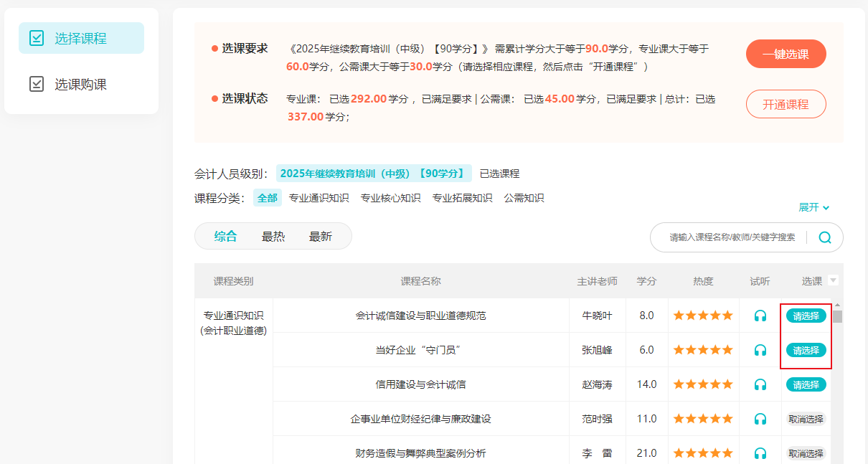
Task: Click headphone icon for 企事业单位财经纪律与廉政建设
Action: pos(760,419)
